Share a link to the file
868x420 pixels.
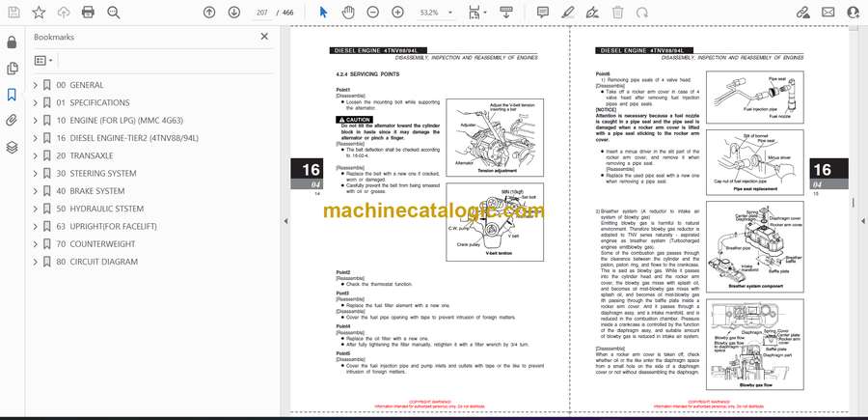803,13
